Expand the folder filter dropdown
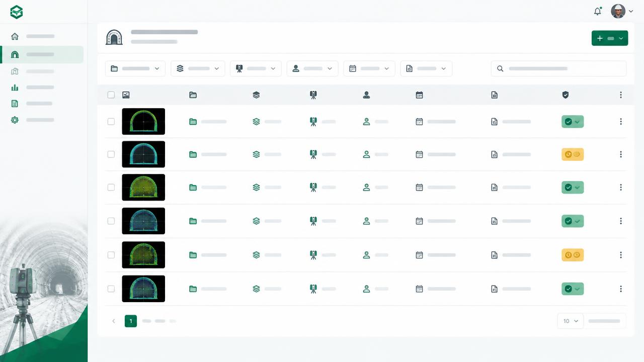 tap(135, 68)
